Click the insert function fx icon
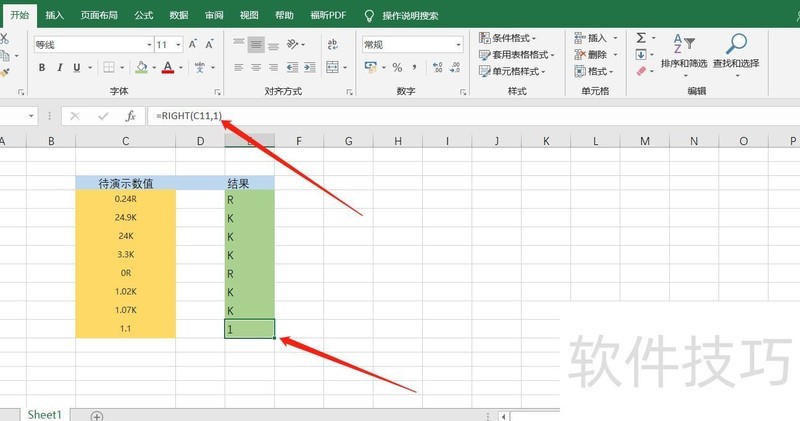The image size is (800, 421). [130, 116]
